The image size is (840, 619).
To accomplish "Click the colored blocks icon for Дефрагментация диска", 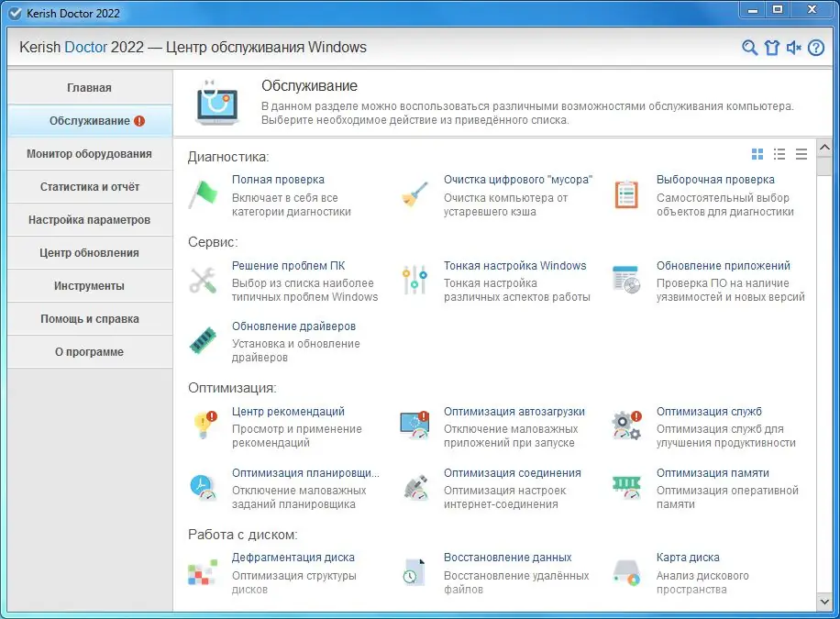I will tap(203, 572).
